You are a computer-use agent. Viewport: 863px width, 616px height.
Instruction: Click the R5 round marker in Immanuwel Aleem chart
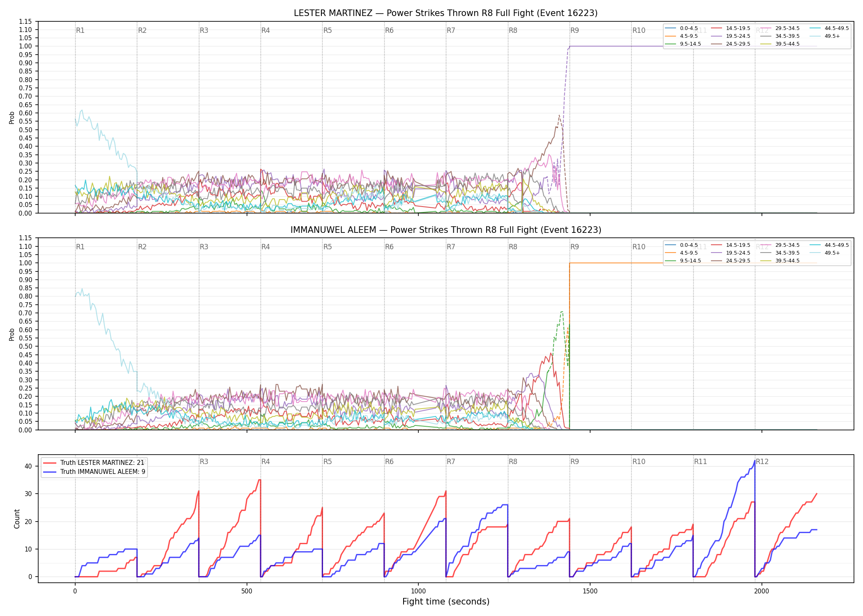[328, 247]
